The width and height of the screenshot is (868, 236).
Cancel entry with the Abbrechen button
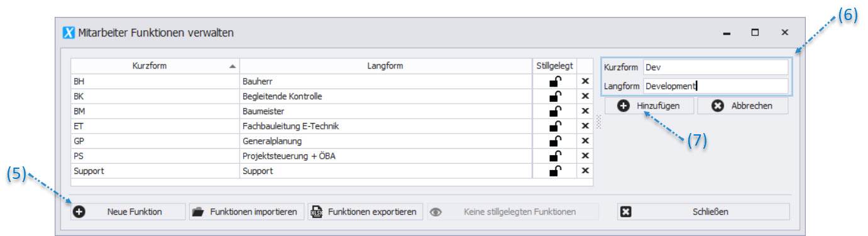743,106
